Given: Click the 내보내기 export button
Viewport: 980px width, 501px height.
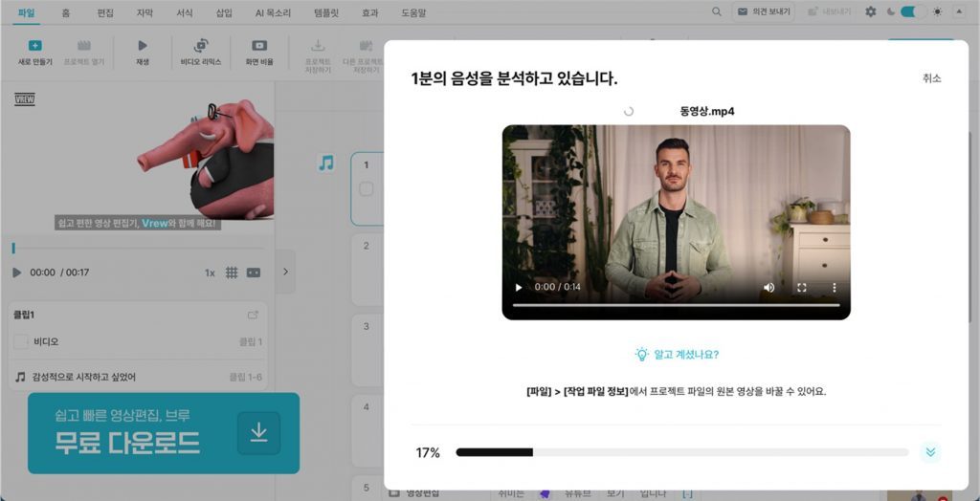Looking at the screenshot, I should click(828, 11).
